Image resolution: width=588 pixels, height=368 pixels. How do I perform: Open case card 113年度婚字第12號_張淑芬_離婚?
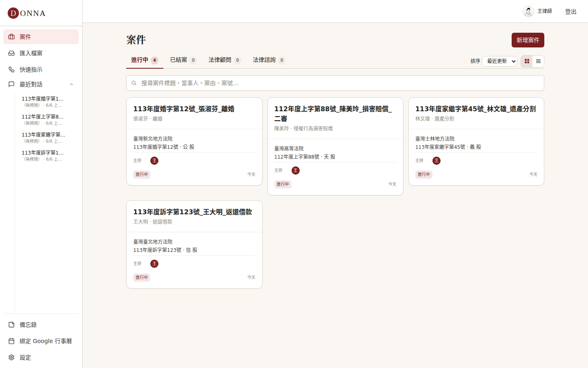[x=194, y=141]
